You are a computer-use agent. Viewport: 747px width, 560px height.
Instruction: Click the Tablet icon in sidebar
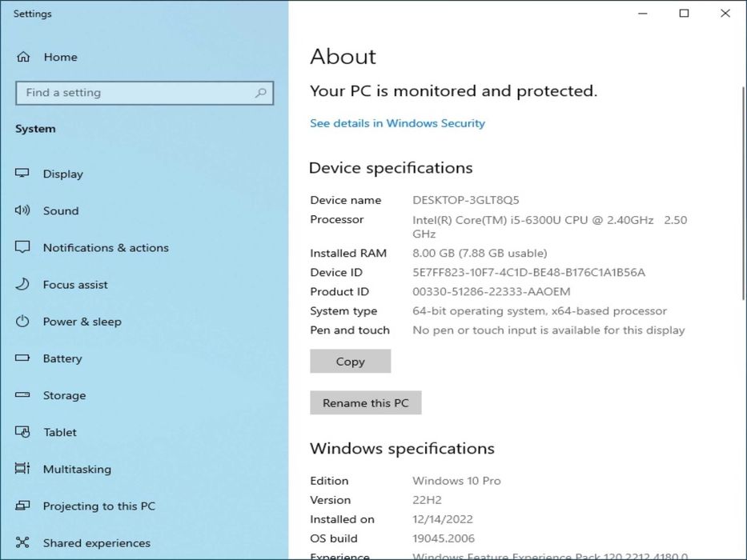point(22,432)
